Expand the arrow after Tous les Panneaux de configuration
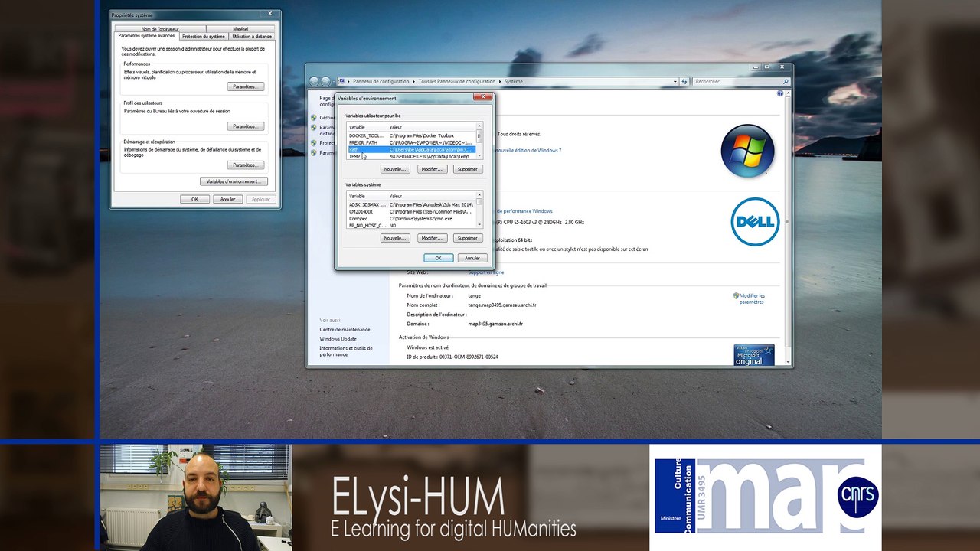Screen dimensions: 980x551 click(500, 81)
